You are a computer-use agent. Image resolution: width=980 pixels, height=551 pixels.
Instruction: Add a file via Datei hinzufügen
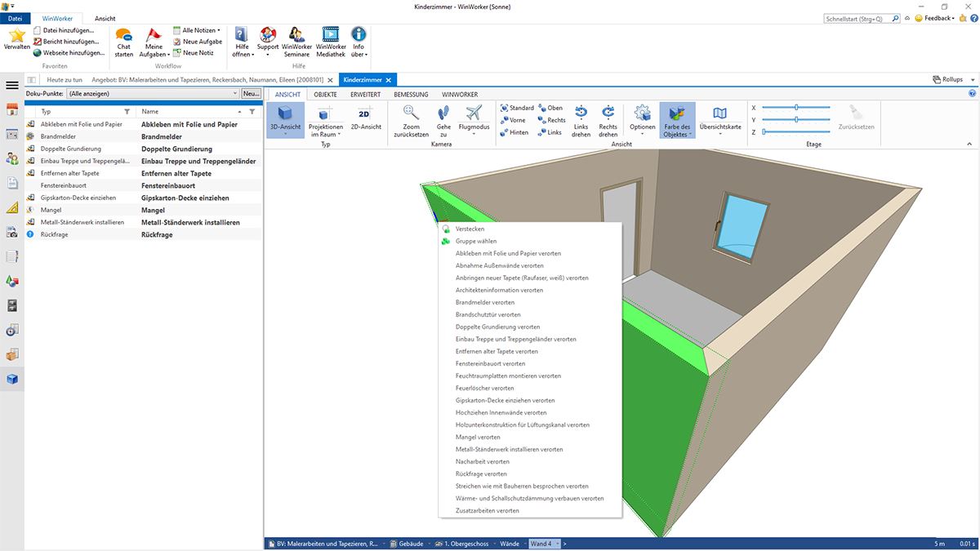(x=64, y=30)
